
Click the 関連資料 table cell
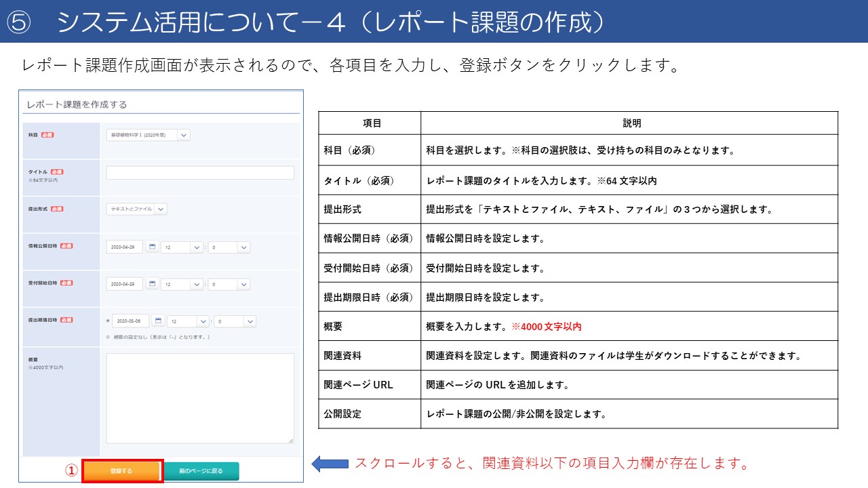pyautogui.click(x=370, y=355)
